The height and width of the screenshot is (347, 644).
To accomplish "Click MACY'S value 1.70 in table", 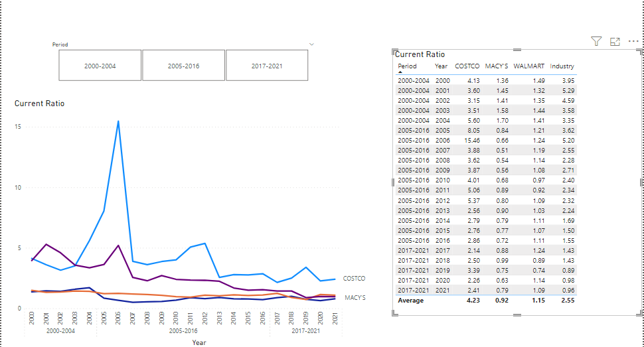I will (502, 121).
